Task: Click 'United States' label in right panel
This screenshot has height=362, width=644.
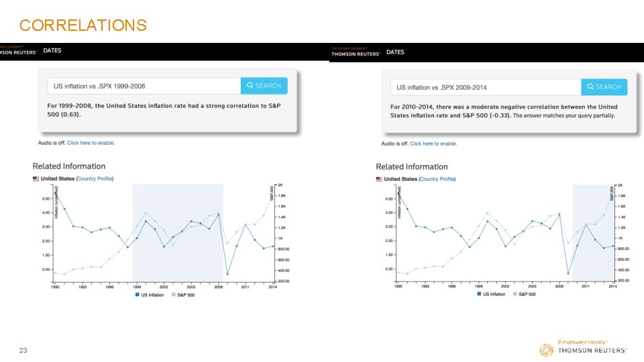Action: pyautogui.click(x=400, y=179)
